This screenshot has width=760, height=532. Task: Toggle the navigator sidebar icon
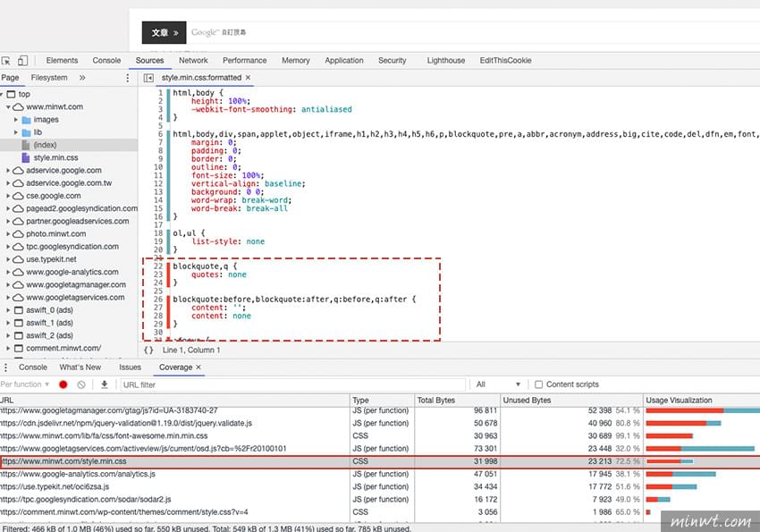click(148, 78)
